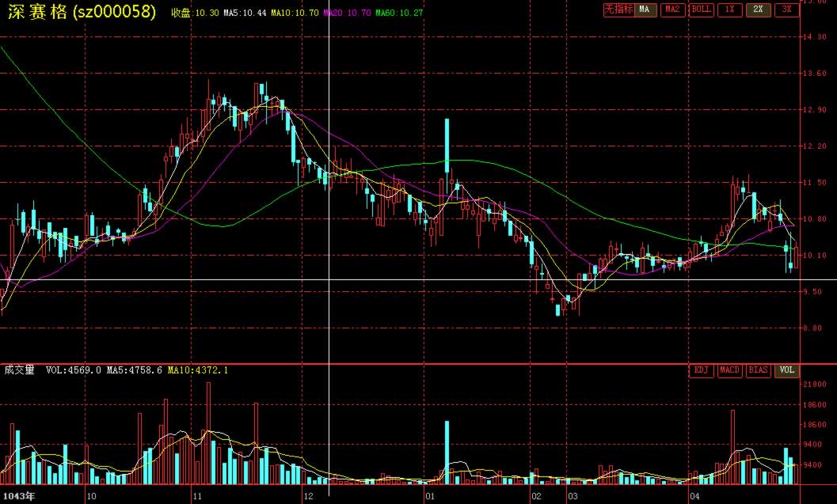Select the 无指标 (no indicator) option

(618, 9)
